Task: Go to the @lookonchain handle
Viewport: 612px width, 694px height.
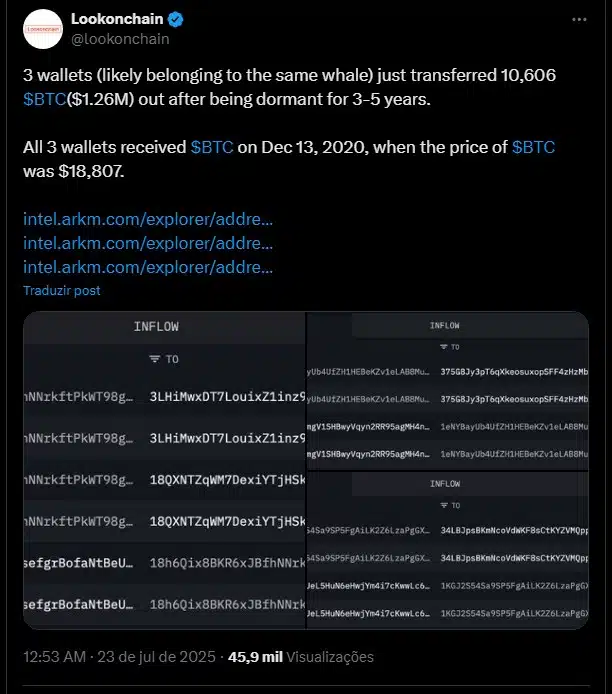Action: (x=120, y=39)
